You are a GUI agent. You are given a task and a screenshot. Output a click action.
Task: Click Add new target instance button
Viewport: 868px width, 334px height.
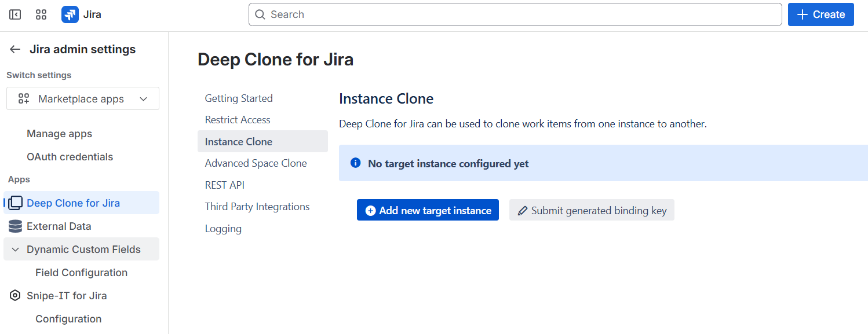(428, 211)
